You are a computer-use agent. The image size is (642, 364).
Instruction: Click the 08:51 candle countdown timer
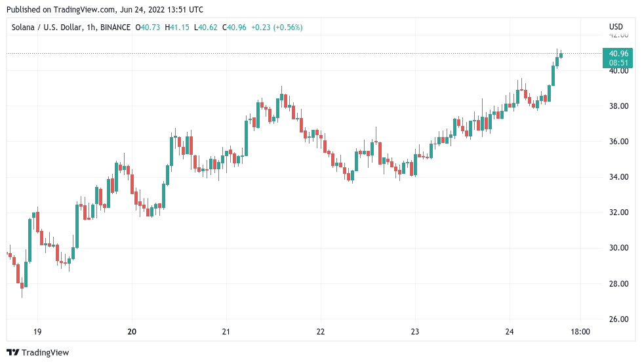click(618, 63)
